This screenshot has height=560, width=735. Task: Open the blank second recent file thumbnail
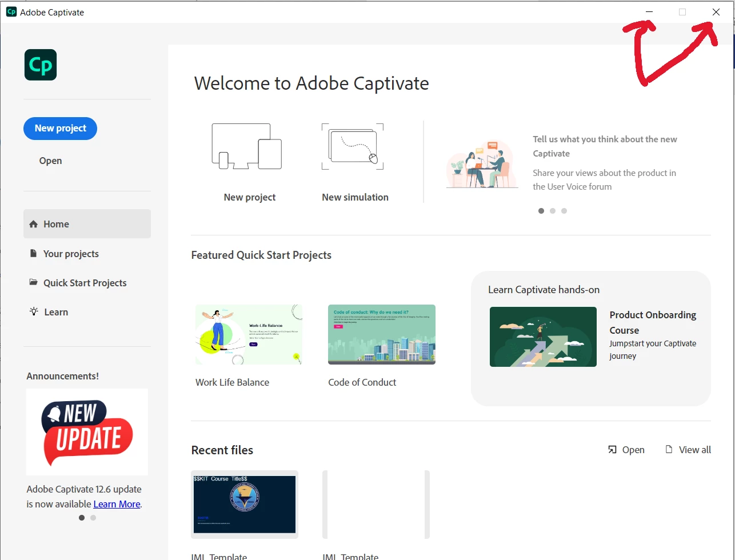[x=376, y=505]
